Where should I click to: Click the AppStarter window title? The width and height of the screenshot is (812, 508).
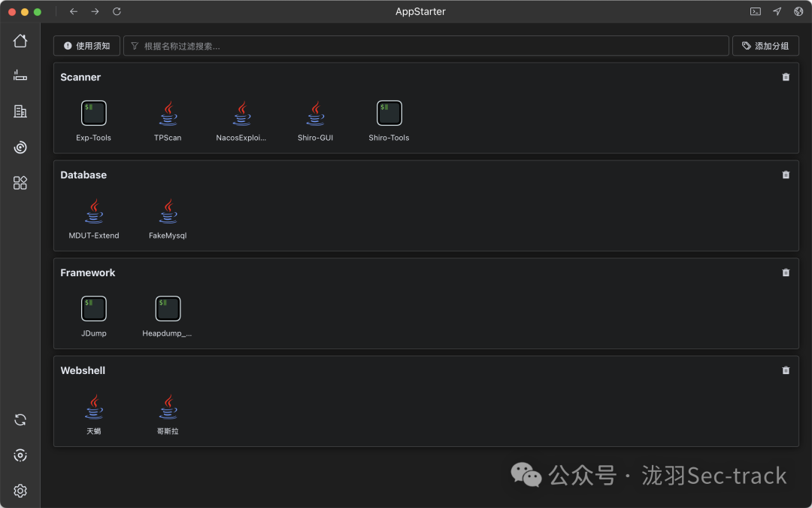click(420, 11)
